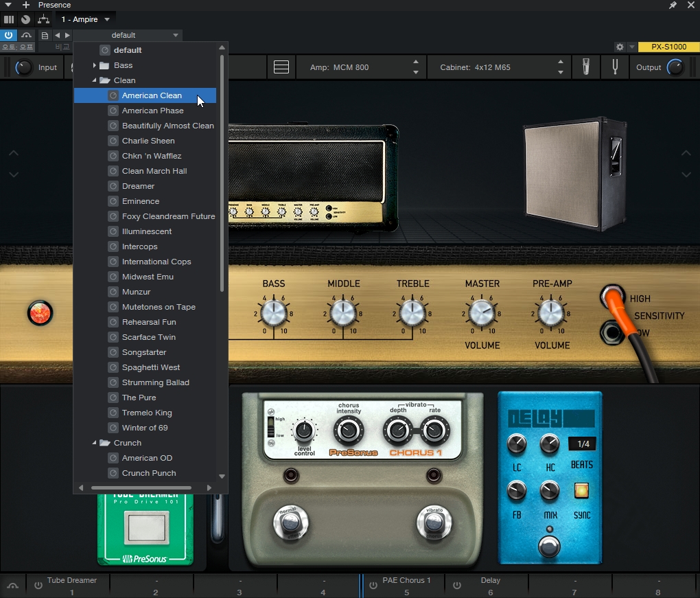Open the amp list view icon

point(281,67)
